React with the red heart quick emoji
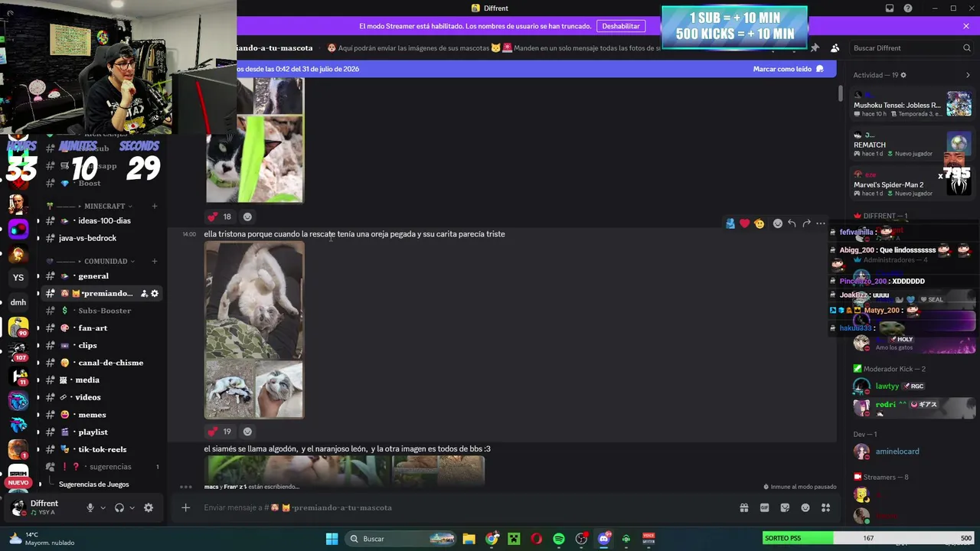 744,223
